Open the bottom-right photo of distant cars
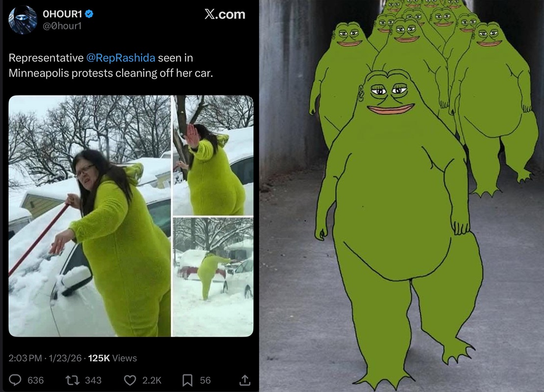Viewport: 544px width, 392px height. coord(213,277)
